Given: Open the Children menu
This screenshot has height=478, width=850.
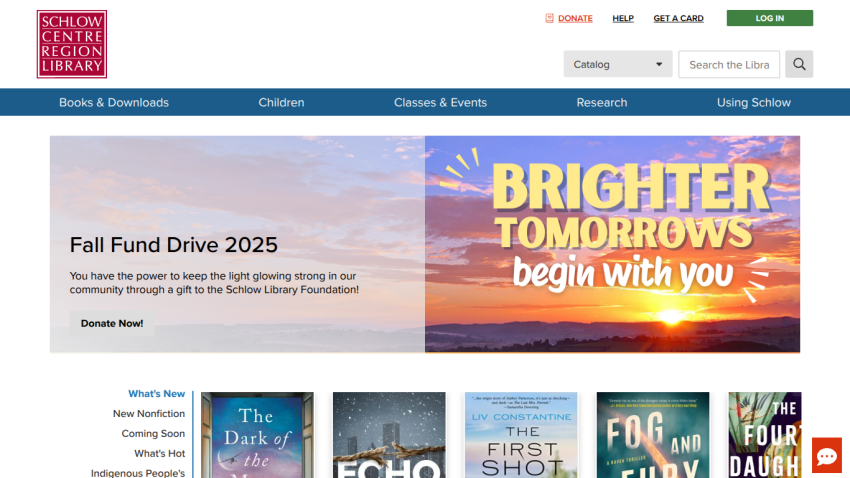Looking at the screenshot, I should (x=281, y=102).
